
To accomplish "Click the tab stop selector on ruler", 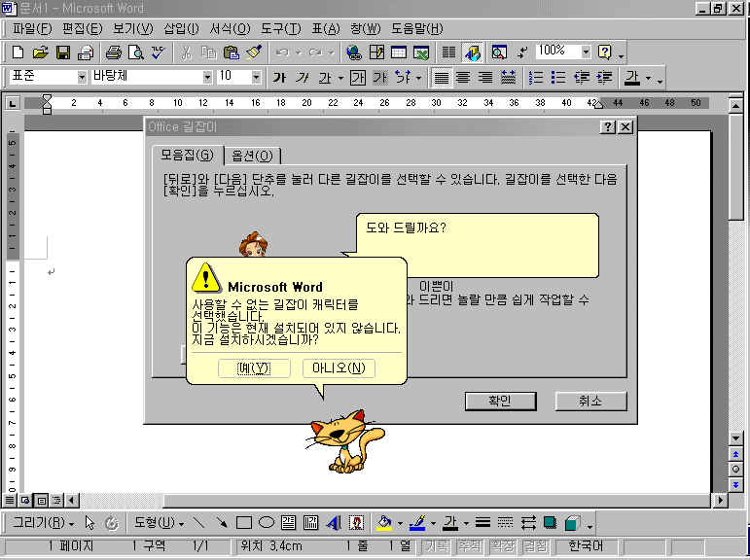I will coord(13,103).
